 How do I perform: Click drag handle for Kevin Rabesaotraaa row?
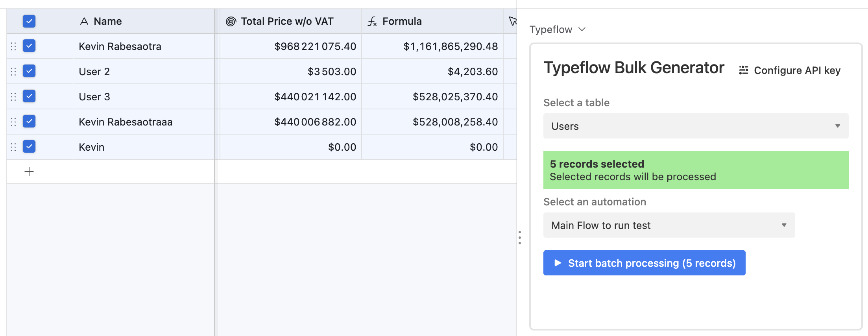13,122
